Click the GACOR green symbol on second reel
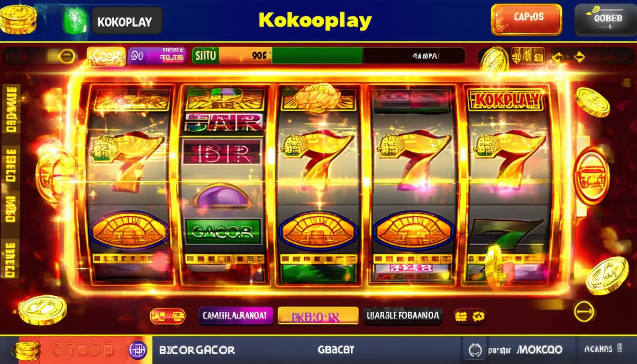The width and height of the screenshot is (637, 364). [x=223, y=231]
